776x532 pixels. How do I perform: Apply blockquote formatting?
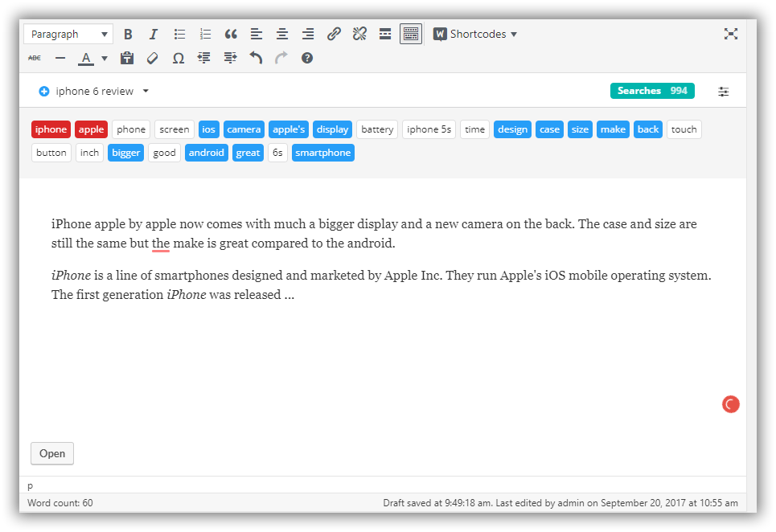point(231,34)
